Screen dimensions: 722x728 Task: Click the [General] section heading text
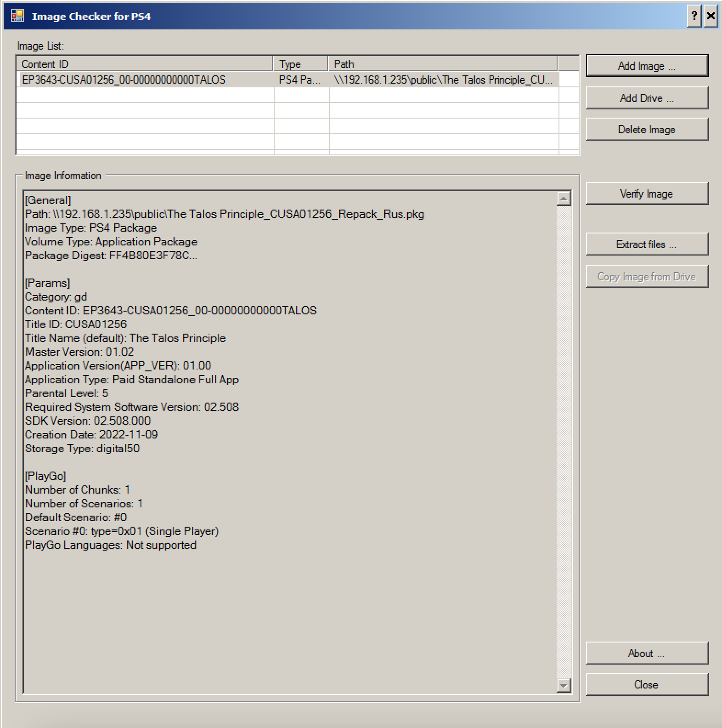[48, 200]
